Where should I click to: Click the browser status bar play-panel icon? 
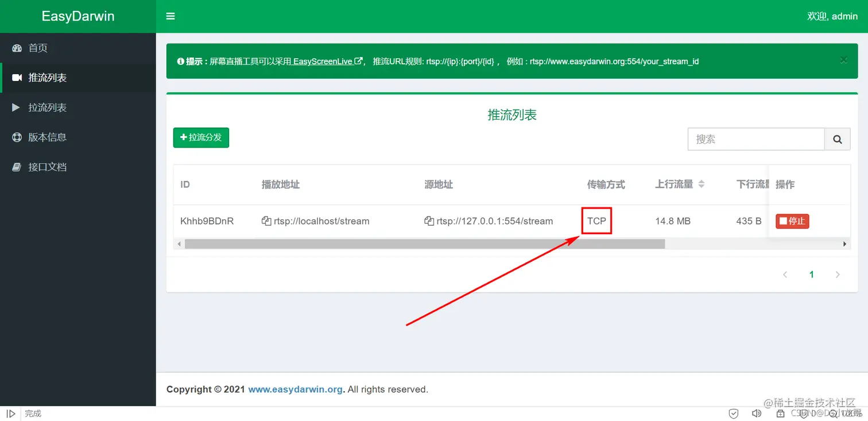(x=10, y=414)
